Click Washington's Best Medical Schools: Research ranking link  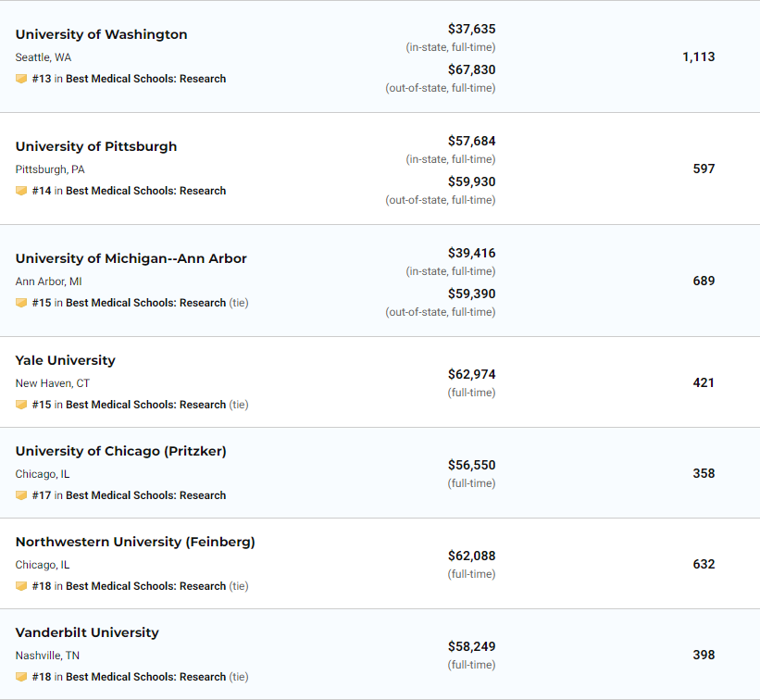146,79
